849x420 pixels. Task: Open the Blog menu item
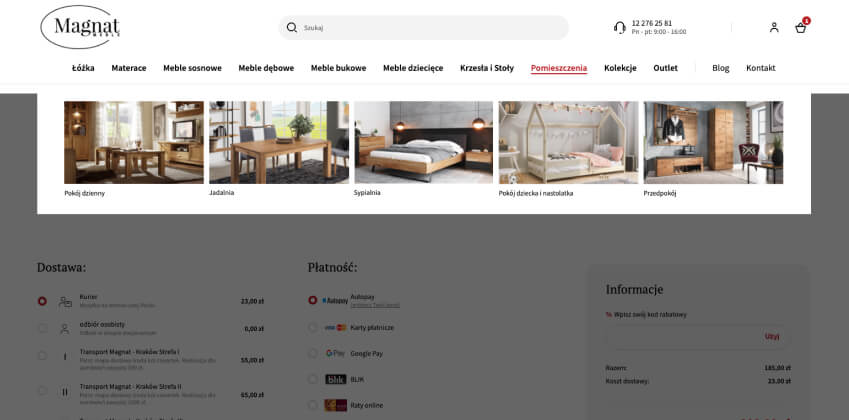[721, 68]
